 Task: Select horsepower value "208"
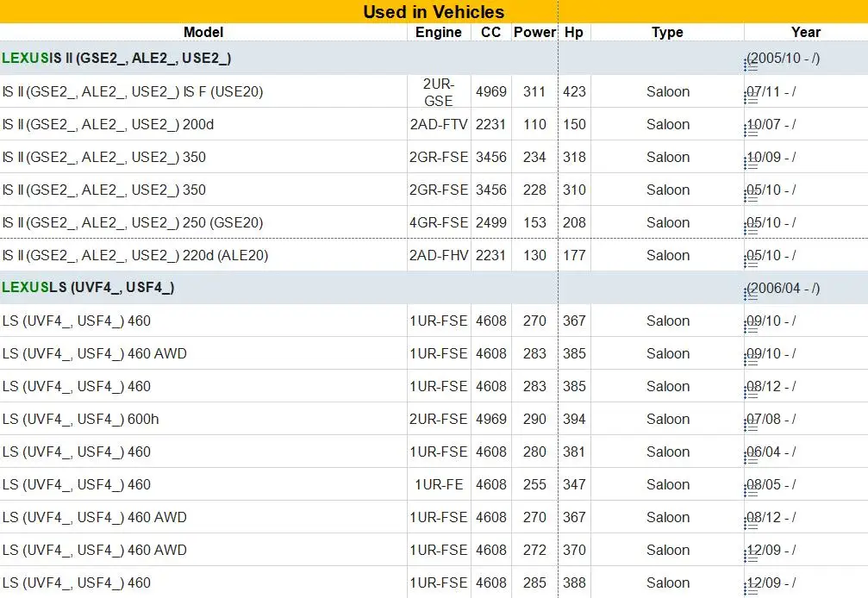[x=574, y=223]
